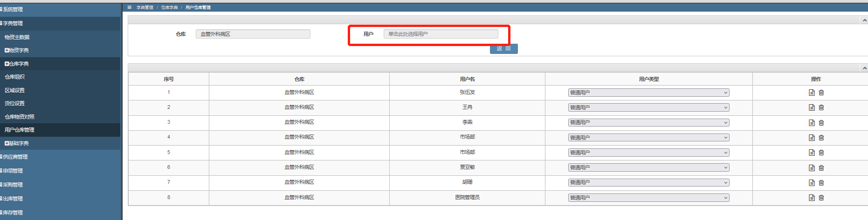Expand the 物资字典 plus node
The height and width of the screenshot is (220, 868).
(x=7, y=50)
